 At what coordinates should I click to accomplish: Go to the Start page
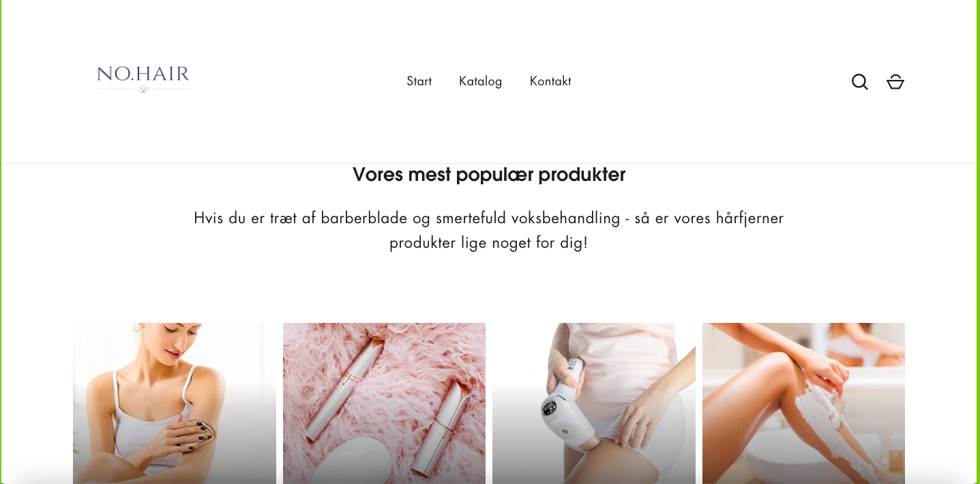click(419, 81)
